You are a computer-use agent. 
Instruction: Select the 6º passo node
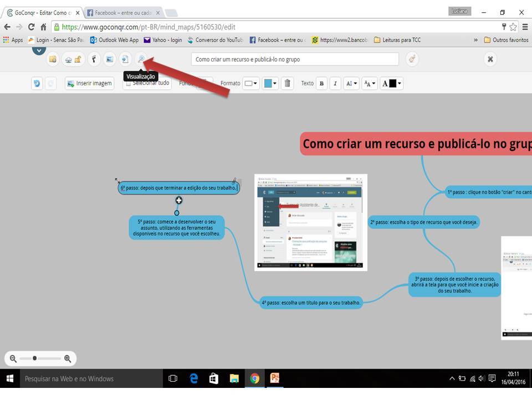tap(179, 188)
